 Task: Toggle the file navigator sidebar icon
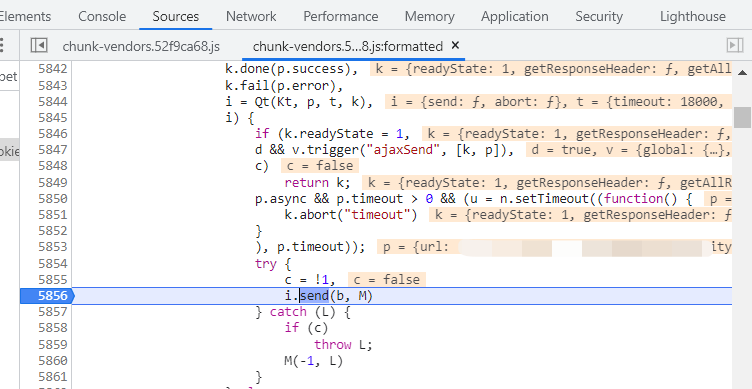point(38,46)
